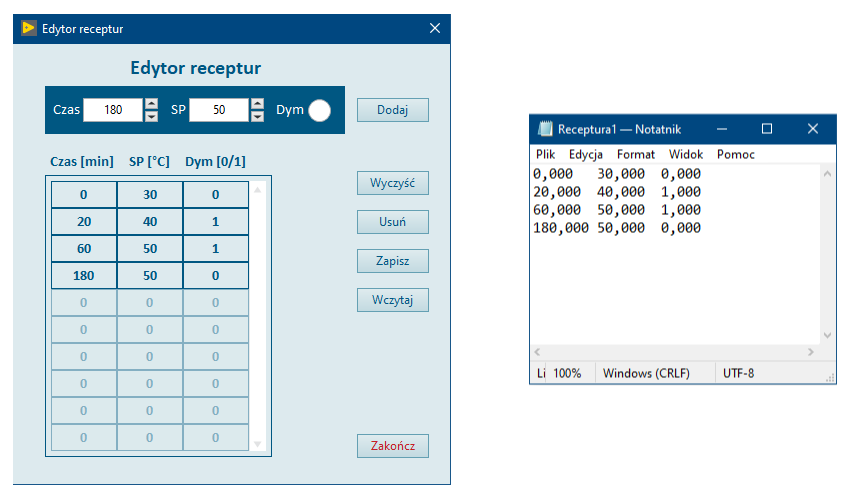Load recipe using Wczytaj button
The image size is (850, 500).
click(393, 300)
